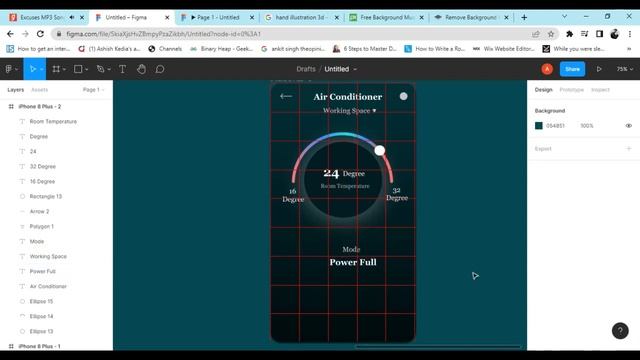The height and width of the screenshot is (360, 640).
Task: Open the tab search dropdown arrow
Action: coord(564,17)
